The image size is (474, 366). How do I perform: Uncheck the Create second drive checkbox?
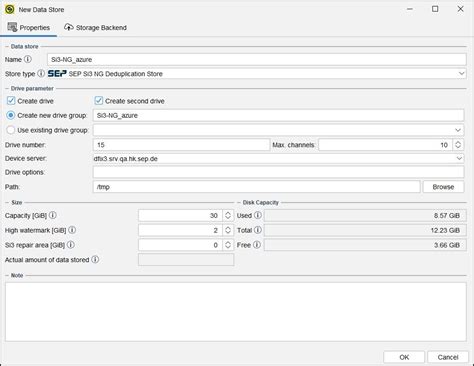coord(99,101)
